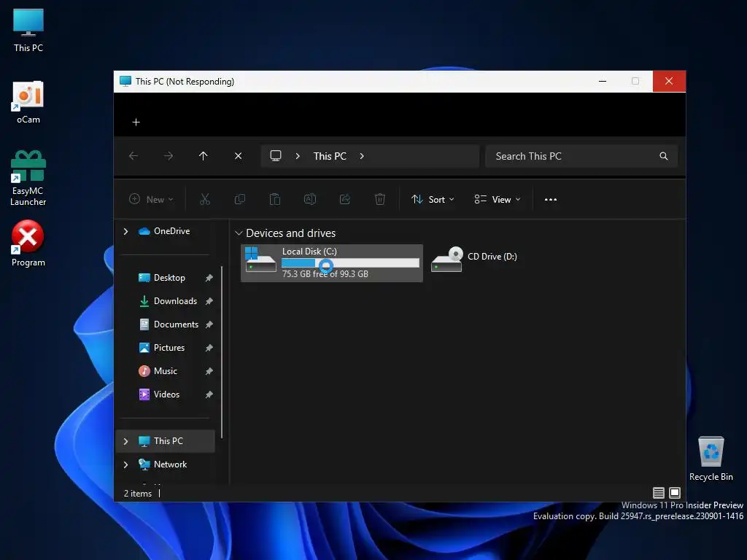Open Music in Quick access
Image resolution: width=747 pixels, height=560 pixels.
click(x=158, y=371)
